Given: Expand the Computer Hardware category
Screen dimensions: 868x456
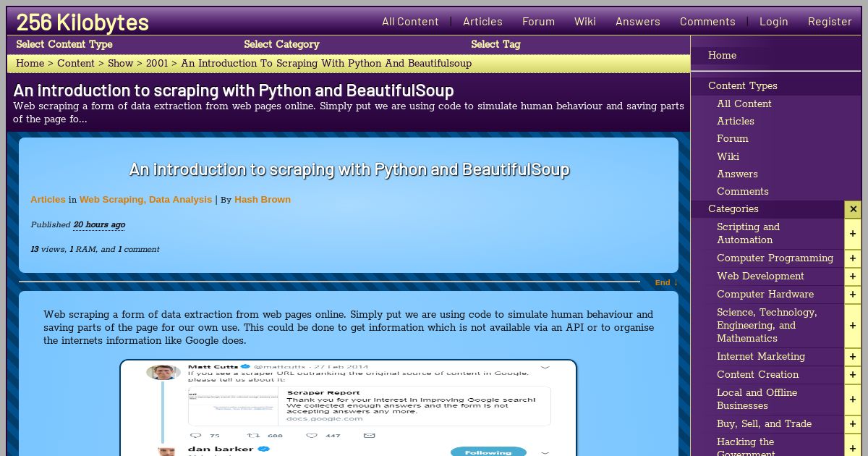Looking at the screenshot, I should click(853, 295).
